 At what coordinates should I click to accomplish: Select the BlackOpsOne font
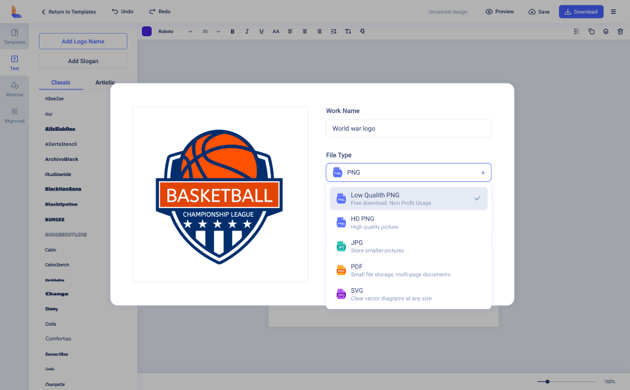click(61, 204)
